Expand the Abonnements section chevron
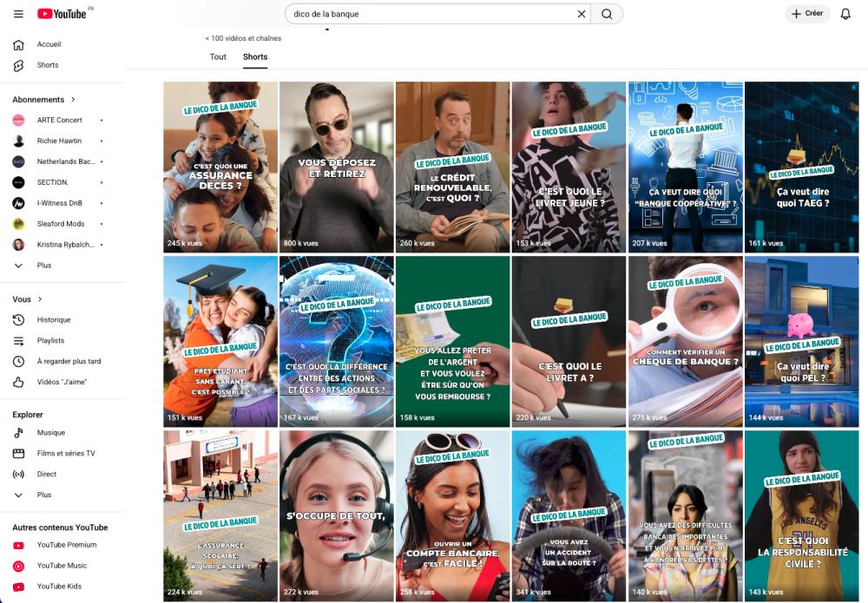Image resolution: width=868 pixels, height=603 pixels. [73, 100]
